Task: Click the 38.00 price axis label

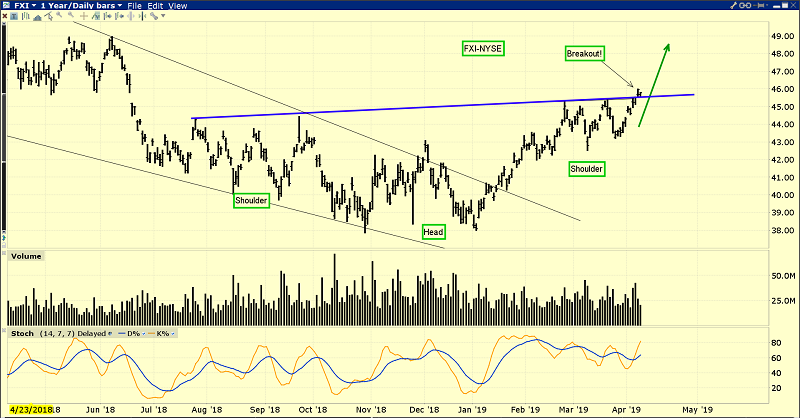Action: coord(782,230)
